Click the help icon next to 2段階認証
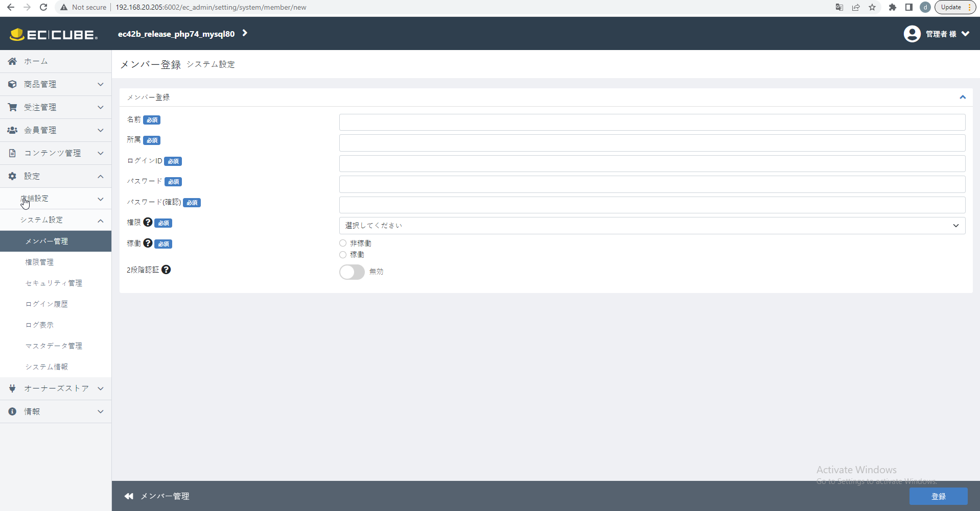 pyautogui.click(x=166, y=270)
